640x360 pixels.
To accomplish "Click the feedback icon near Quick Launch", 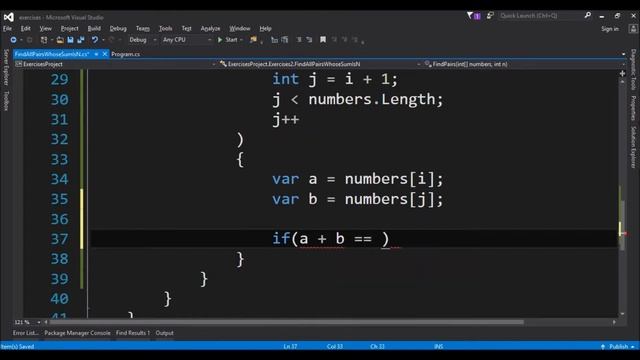I will point(490,16).
